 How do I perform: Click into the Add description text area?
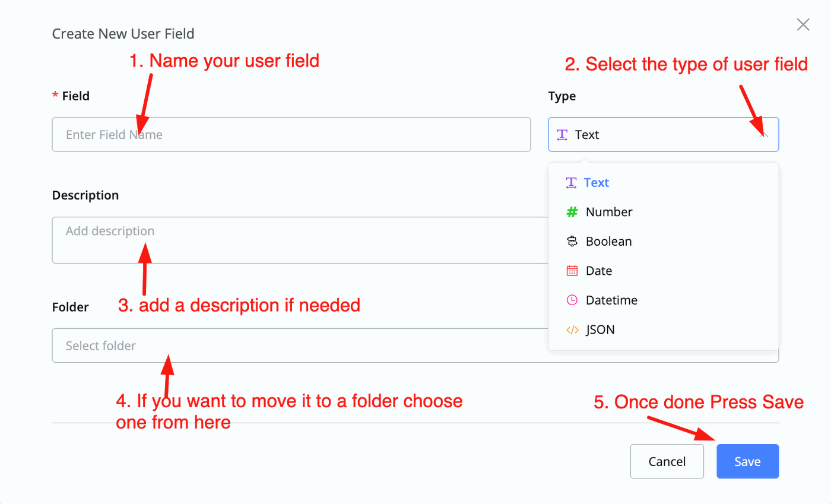click(297, 240)
